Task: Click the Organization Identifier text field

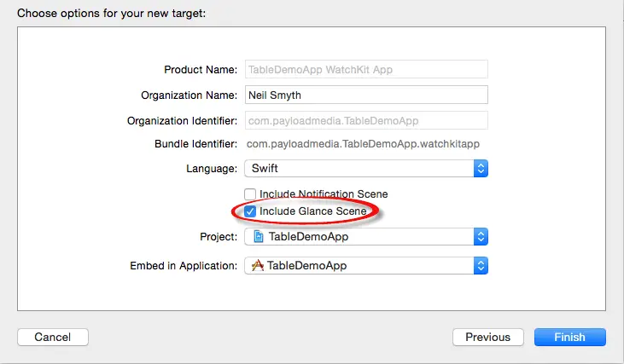Action: click(365, 120)
